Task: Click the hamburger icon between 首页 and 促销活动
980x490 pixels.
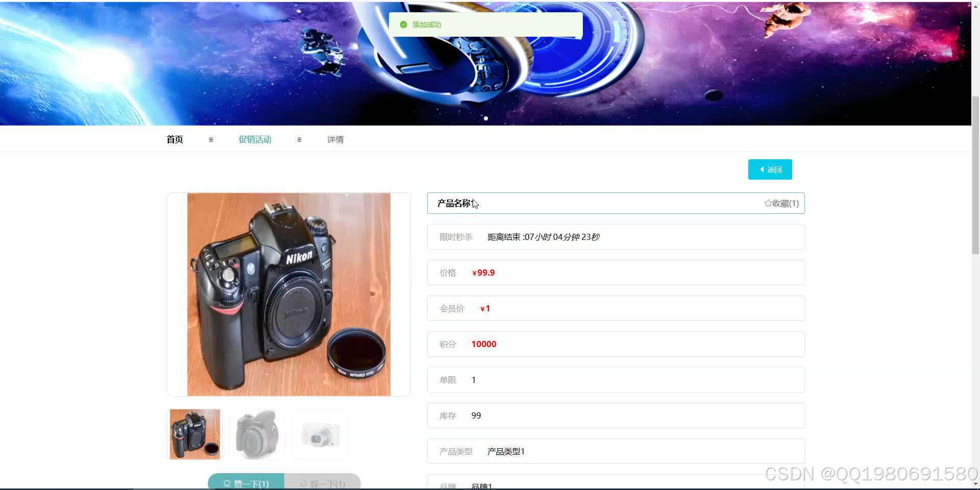Action: tap(210, 139)
